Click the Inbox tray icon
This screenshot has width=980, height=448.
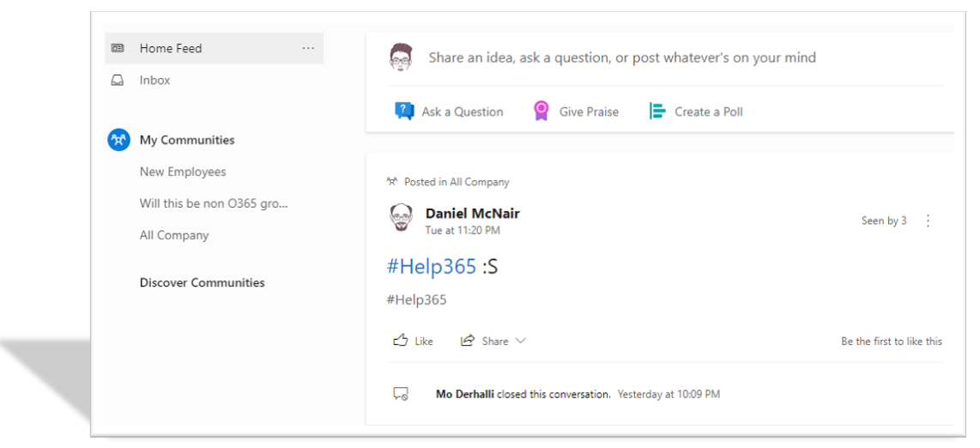pos(118,81)
